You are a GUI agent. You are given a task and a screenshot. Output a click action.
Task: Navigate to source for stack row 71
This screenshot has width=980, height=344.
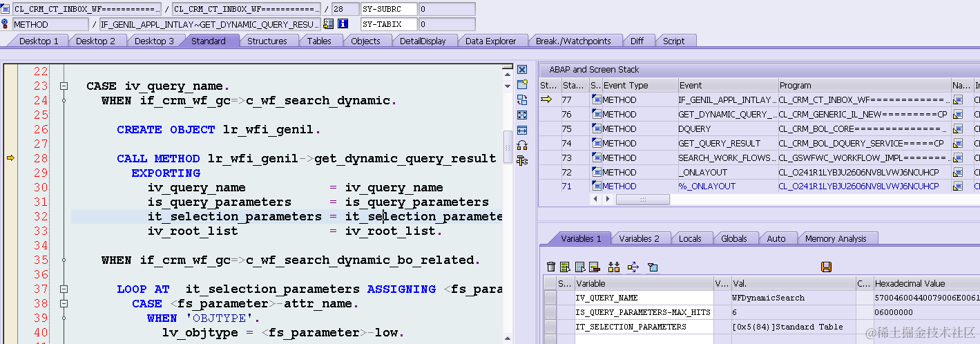pyautogui.click(x=958, y=187)
